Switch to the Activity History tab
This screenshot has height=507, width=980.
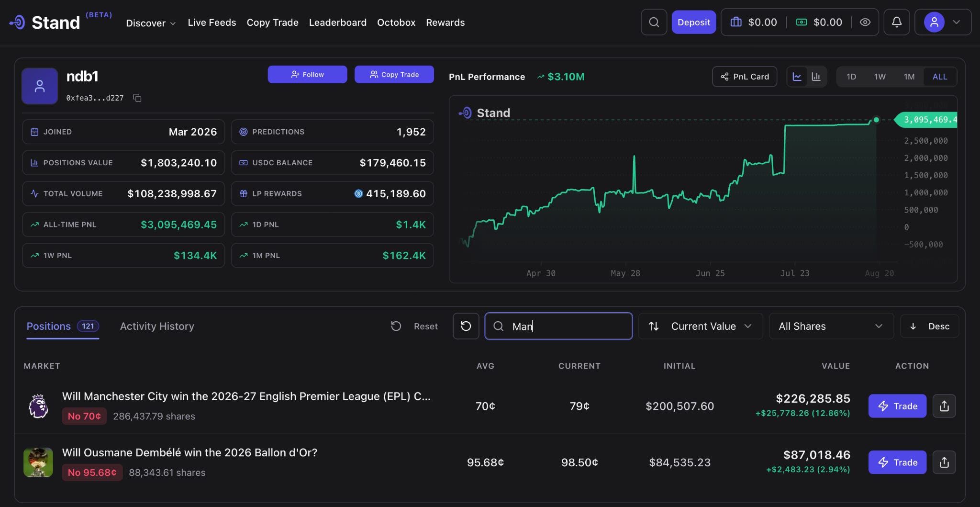(x=157, y=327)
